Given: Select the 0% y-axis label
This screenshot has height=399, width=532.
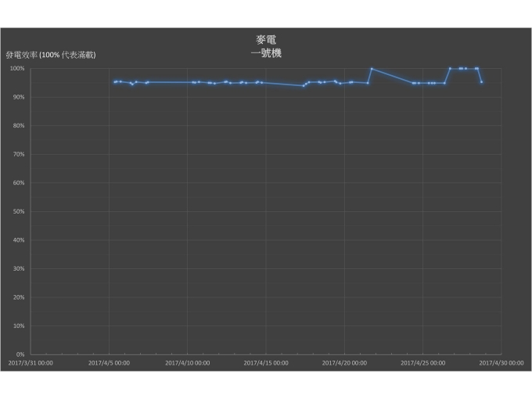Looking at the screenshot, I should [20, 354].
